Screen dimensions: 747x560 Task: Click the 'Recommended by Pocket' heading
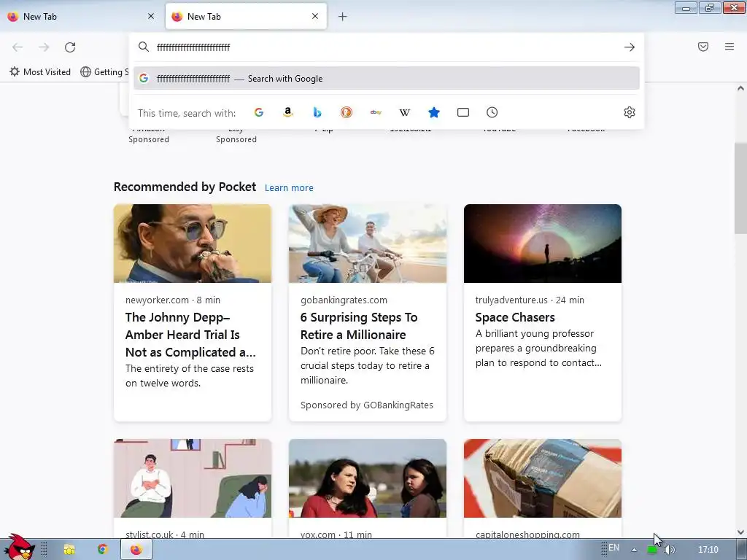point(185,187)
